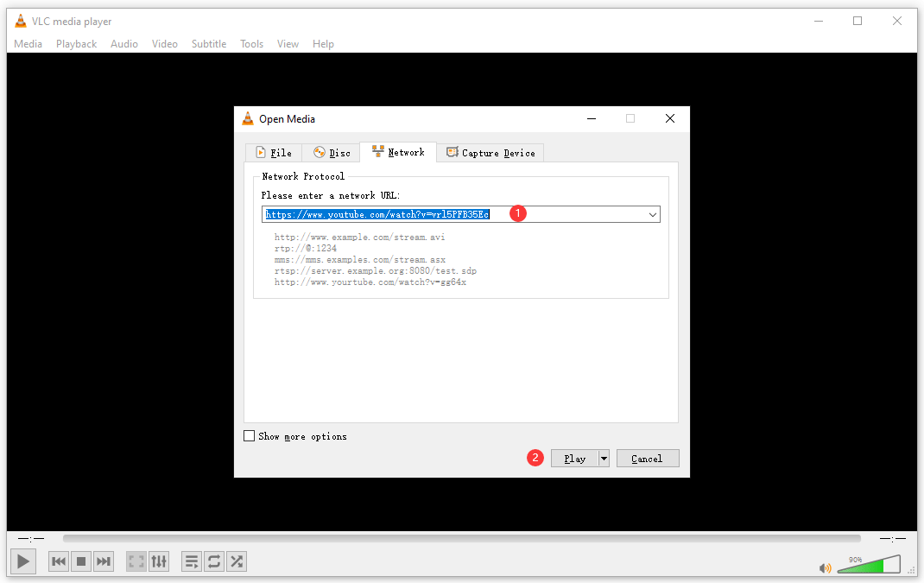Click the example 'http://www.example.com/stream.avi'
This screenshot has height=583, width=924.
point(359,237)
